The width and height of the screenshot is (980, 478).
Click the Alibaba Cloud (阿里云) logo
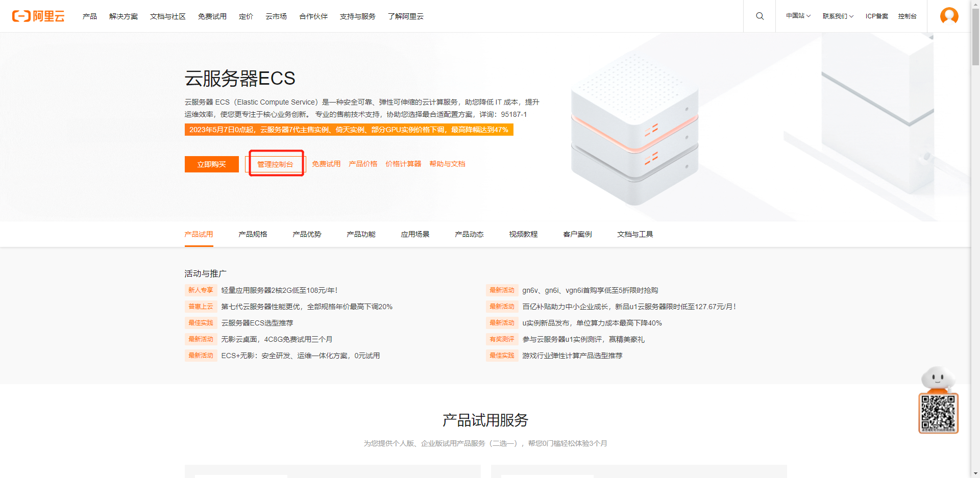pos(38,16)
